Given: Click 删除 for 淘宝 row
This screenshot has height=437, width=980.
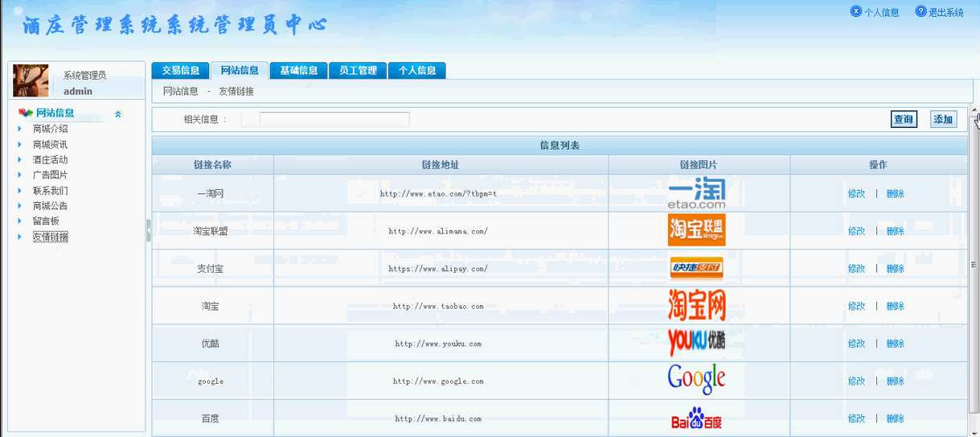Looking at the screenshot, I should pos(895,306).
